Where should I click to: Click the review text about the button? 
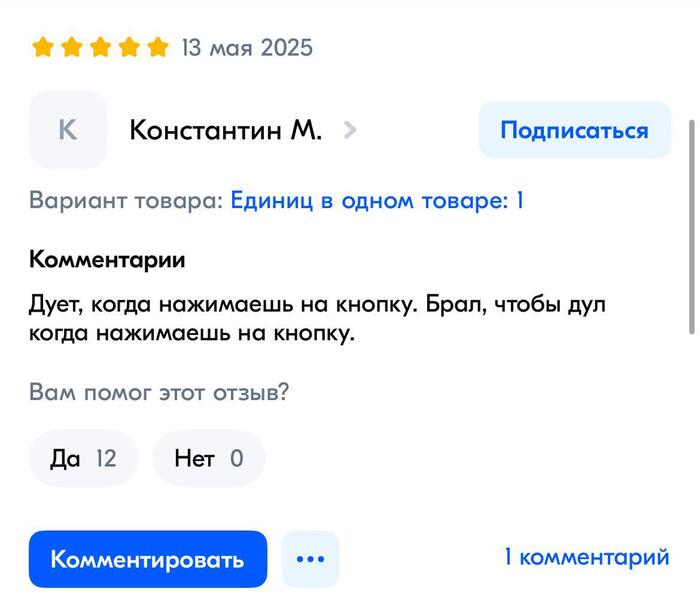[x=318, y=318]
